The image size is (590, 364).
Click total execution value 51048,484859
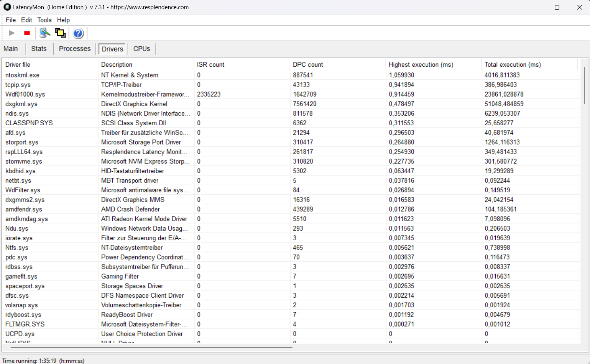(x=504, y=104)
